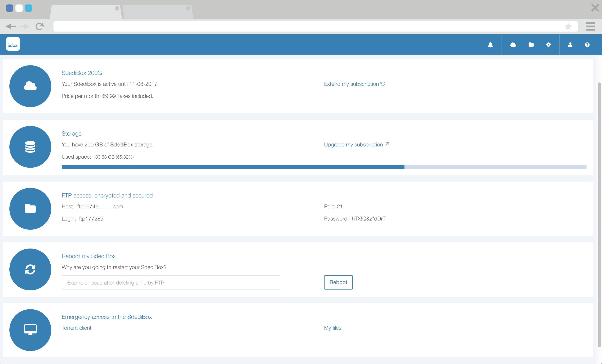The width and height of the screenshot is (602, 364).
Task: Click the password value hTX!Q&z"dDrT
Action: pos(368,219)
